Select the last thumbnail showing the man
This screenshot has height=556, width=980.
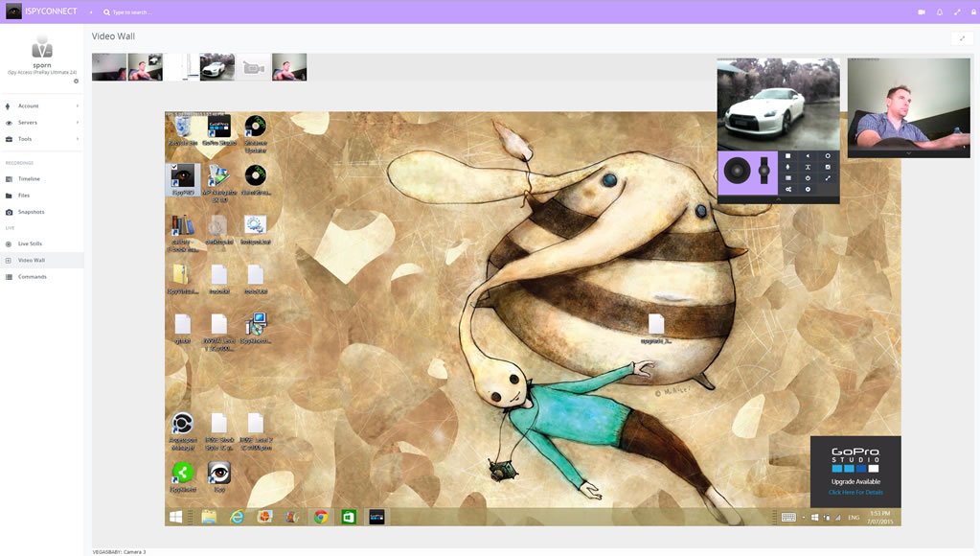coord(289,67)
